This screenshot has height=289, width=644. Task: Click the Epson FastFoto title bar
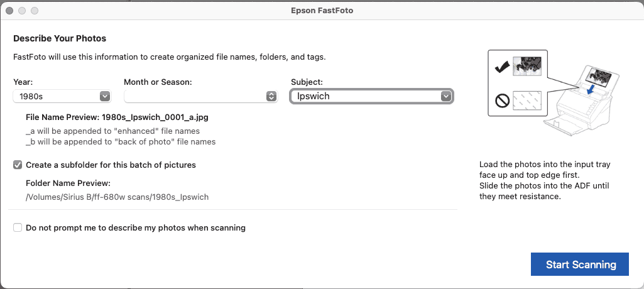point(322,11)
